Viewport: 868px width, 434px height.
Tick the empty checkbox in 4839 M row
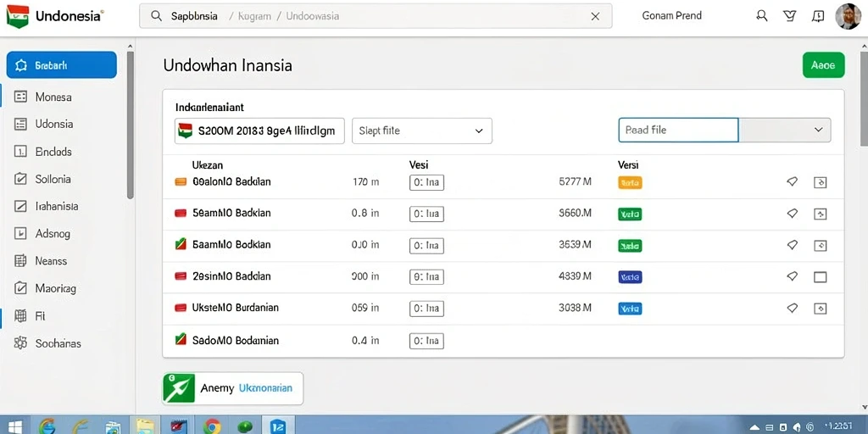pos(820,277)
